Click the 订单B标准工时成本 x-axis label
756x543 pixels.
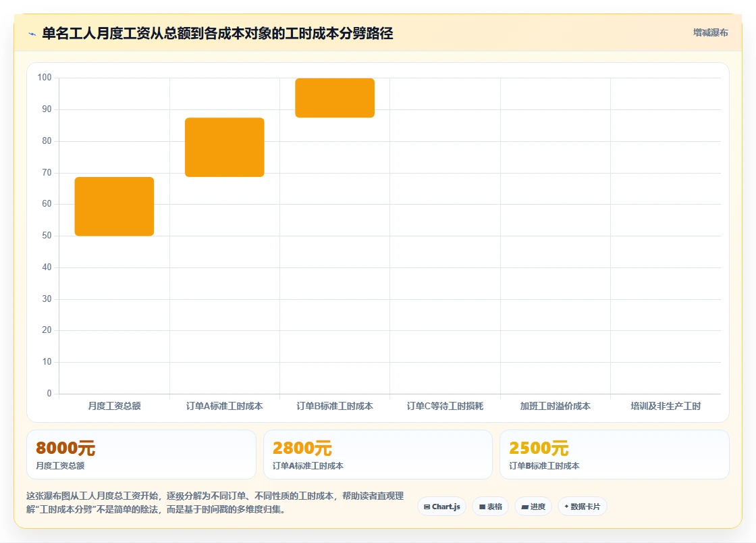tap(335, 406)
